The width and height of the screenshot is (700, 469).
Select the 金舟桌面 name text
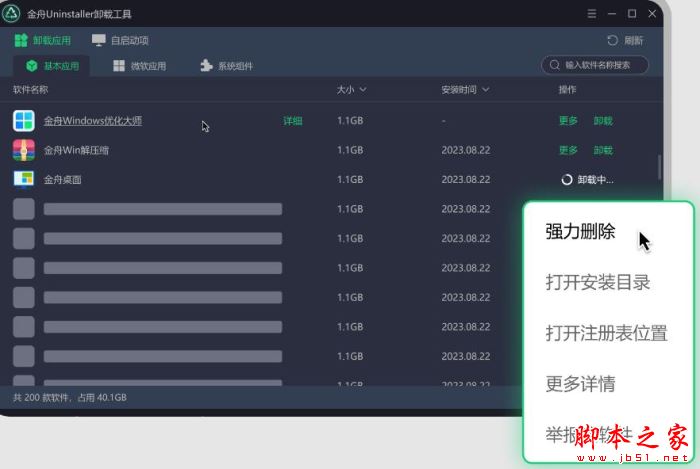click(62, 180)
